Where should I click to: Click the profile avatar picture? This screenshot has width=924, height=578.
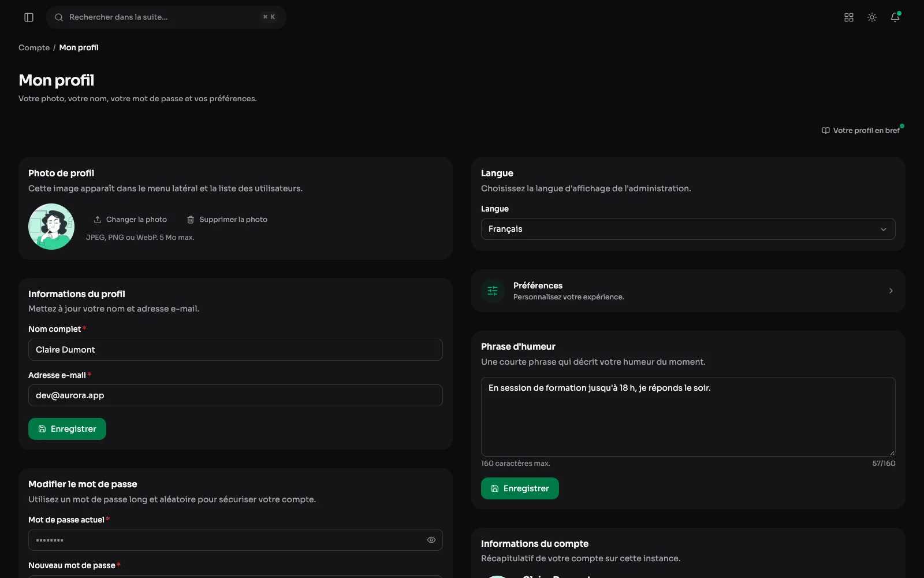pyautogui.click(x=51, y=227)
